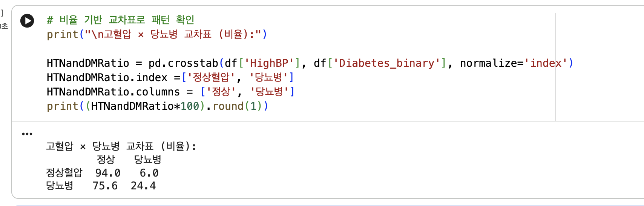Click the output heading '고혈압 × 당뇨병 교차표 (비율):'
This screenshot has height=206, width=644.
[121, 146]
